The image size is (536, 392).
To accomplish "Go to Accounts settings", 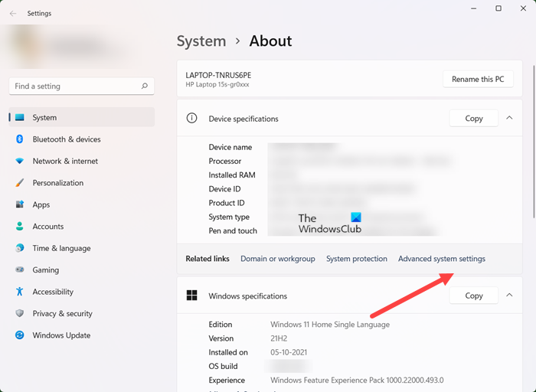I will [47, 227].
